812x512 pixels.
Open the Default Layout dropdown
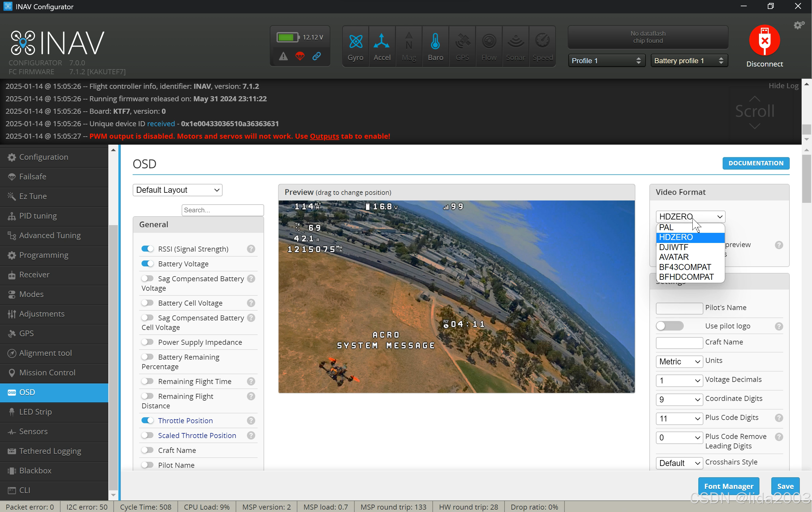point(177,190)
